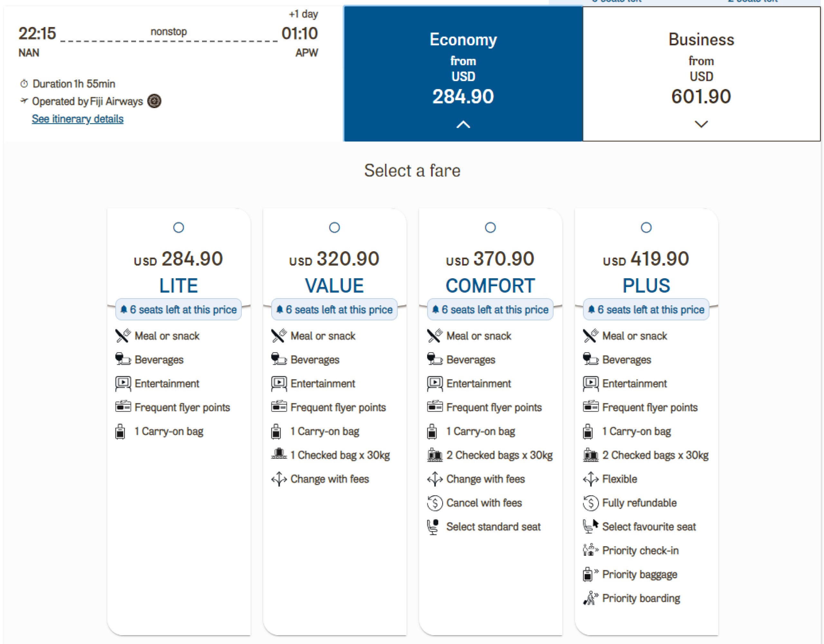Click the Priority check-in icon

click(x=590, y=550)
